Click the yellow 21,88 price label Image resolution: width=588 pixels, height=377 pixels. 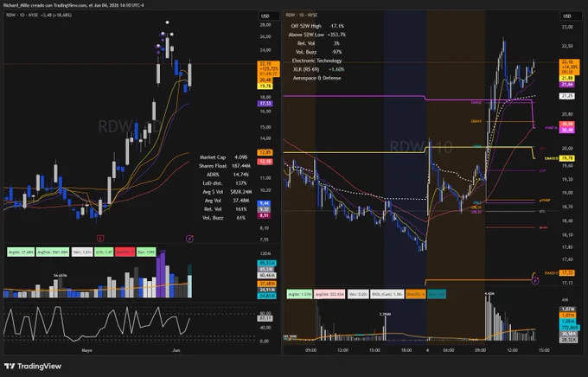pyautogui.click(x=566, y=78)
